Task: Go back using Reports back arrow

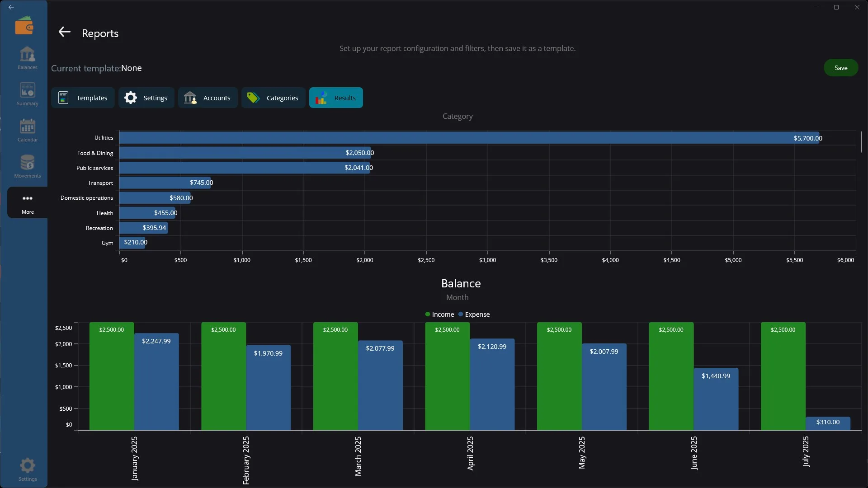Action: [x=64, y=32]
